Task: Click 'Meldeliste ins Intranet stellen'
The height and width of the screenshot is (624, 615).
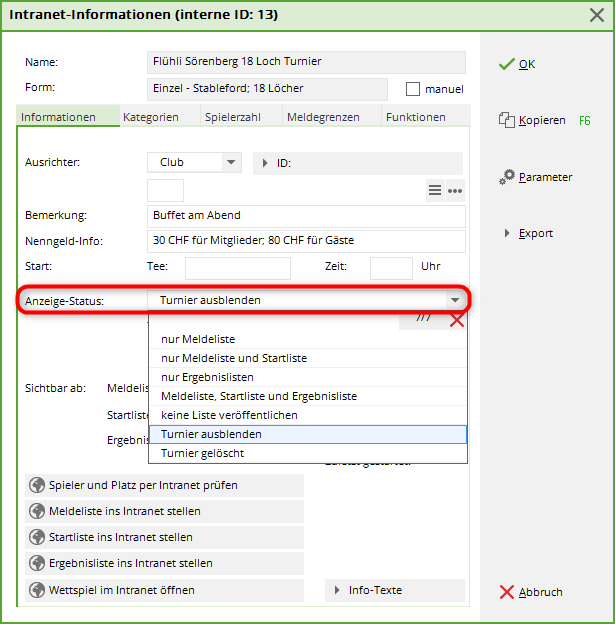Action: 164,511
